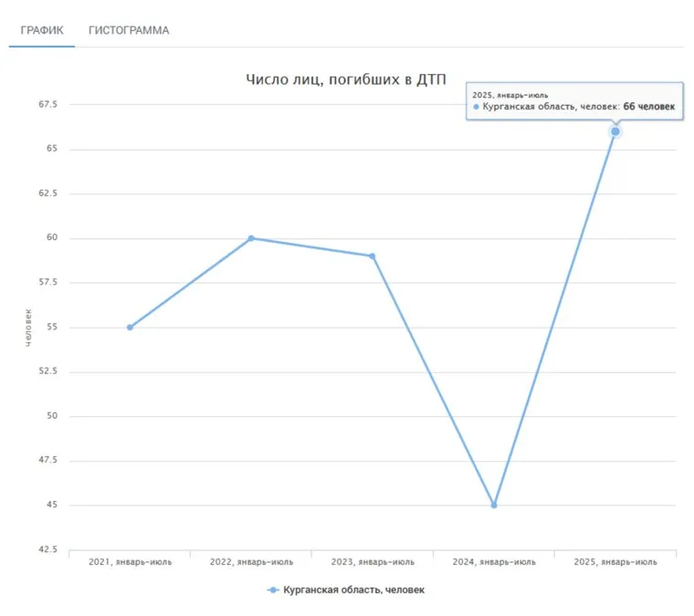Switch to the ГРАФИК tab

42,30
